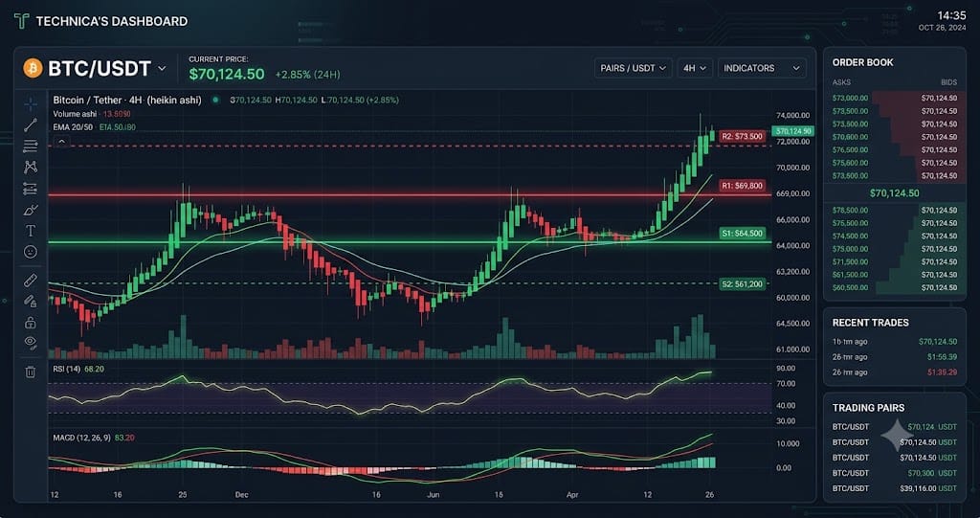Open the INDICATORS dropdown
This screenshot has height=518, width=980.
[762, 68]
